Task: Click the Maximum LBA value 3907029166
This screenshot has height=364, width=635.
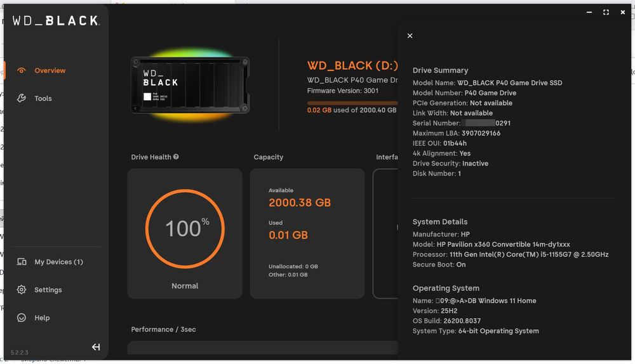Action: click(x=481, y=133)
